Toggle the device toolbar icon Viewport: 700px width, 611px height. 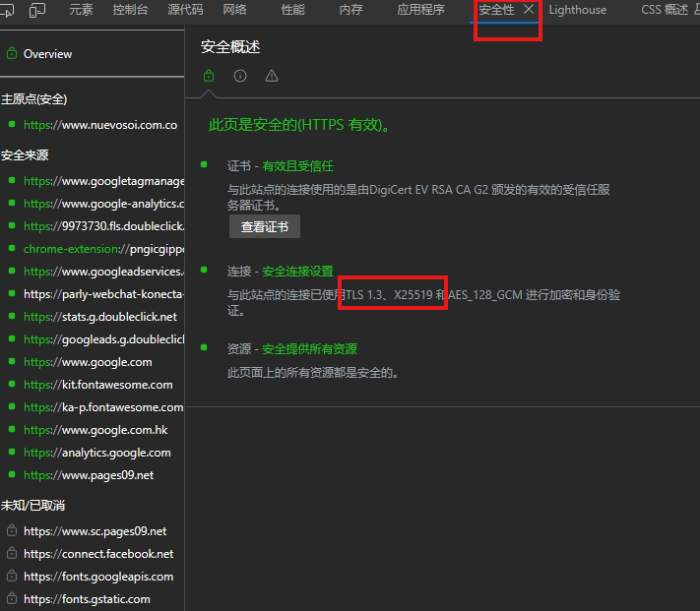click(37, 10)
